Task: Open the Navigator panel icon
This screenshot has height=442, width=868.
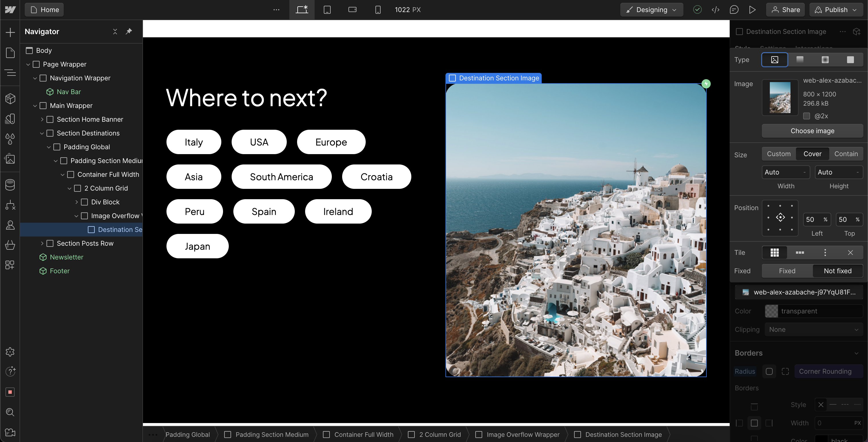Action: click(x=10, y=72)
